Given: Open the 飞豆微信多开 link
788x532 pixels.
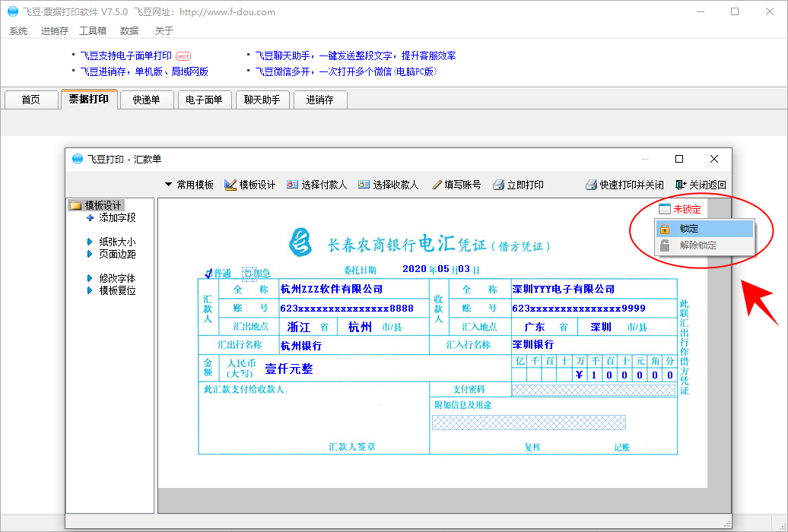Looking at the screenshot, I should [x=346, y=71].
